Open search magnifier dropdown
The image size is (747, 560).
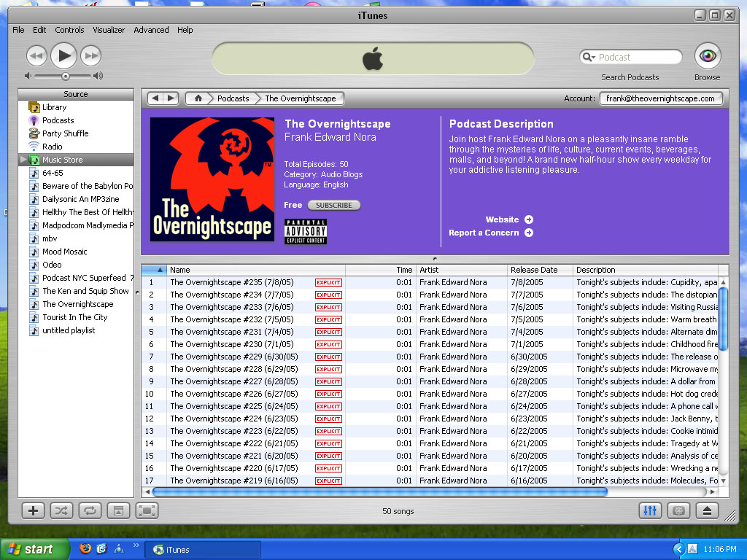tap(589, 57)
